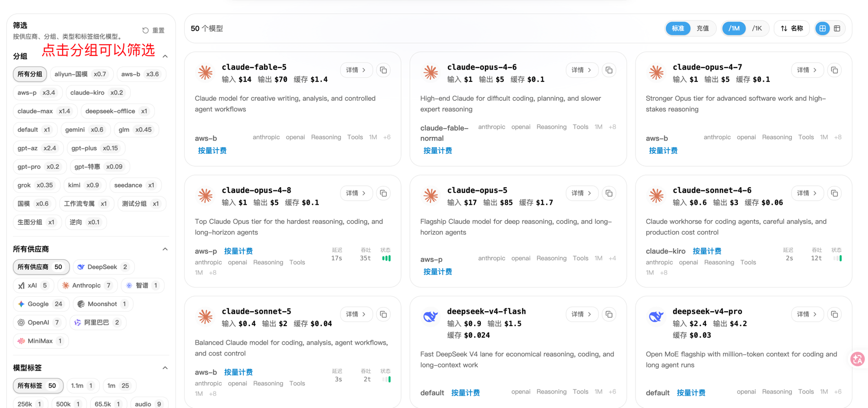Viewport: 868px width, 408px height.
Task: Collapse the 所有供应商 section
Action: coord(165,249)
